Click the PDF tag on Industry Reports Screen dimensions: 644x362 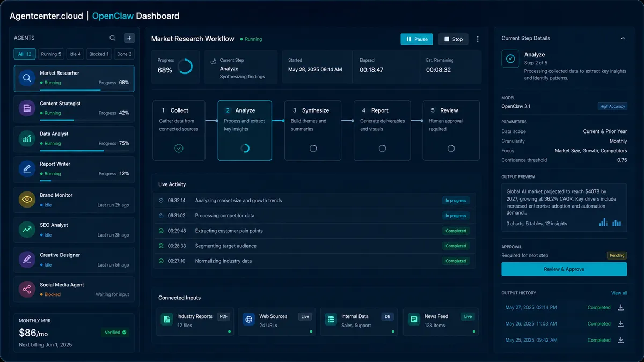click(x=223, y=316)
